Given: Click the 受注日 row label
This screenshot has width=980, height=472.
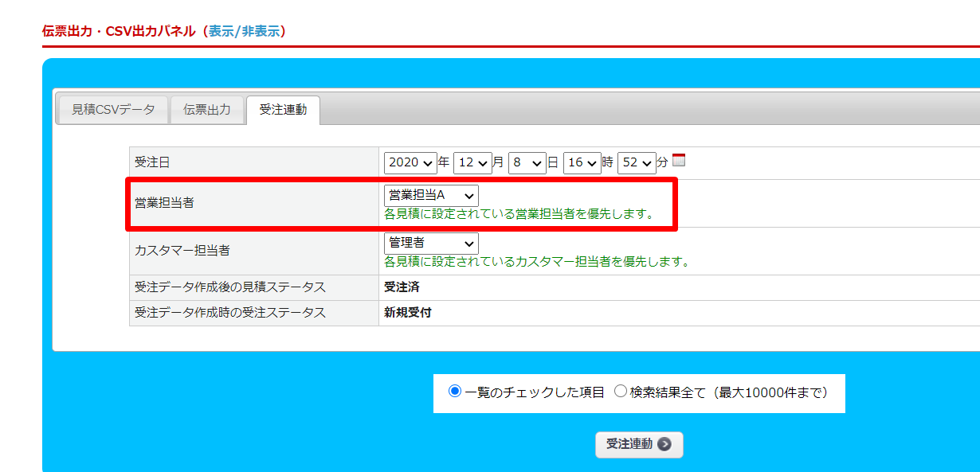Looking at the screenshot, I should 152,162.
